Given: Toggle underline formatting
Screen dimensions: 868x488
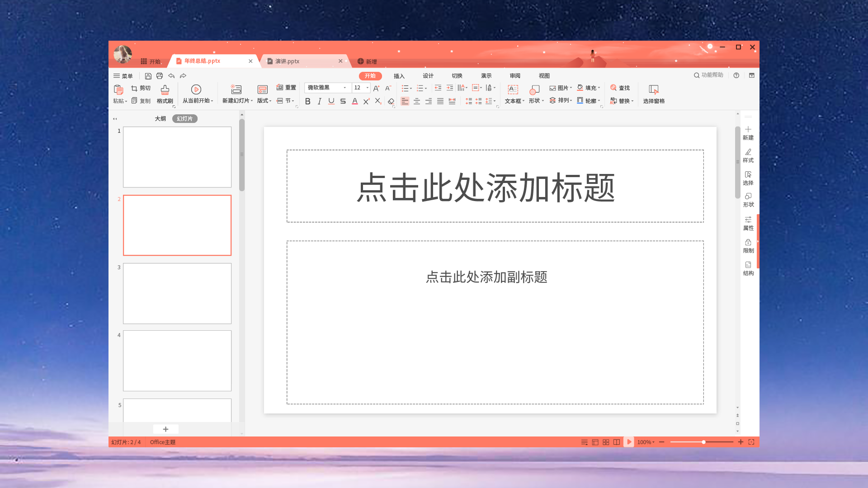Looking at the screenshot, I should pyautogui.click(x=331, y=101).
